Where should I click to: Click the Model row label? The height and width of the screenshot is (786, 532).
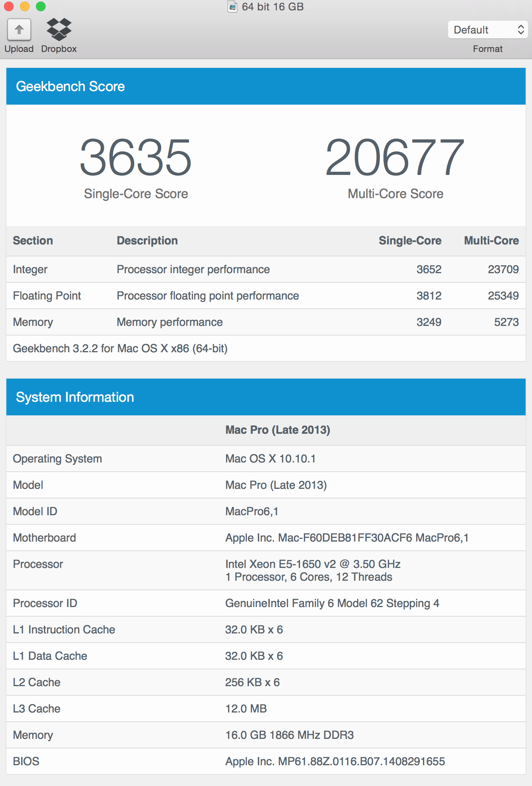(28, 485)
